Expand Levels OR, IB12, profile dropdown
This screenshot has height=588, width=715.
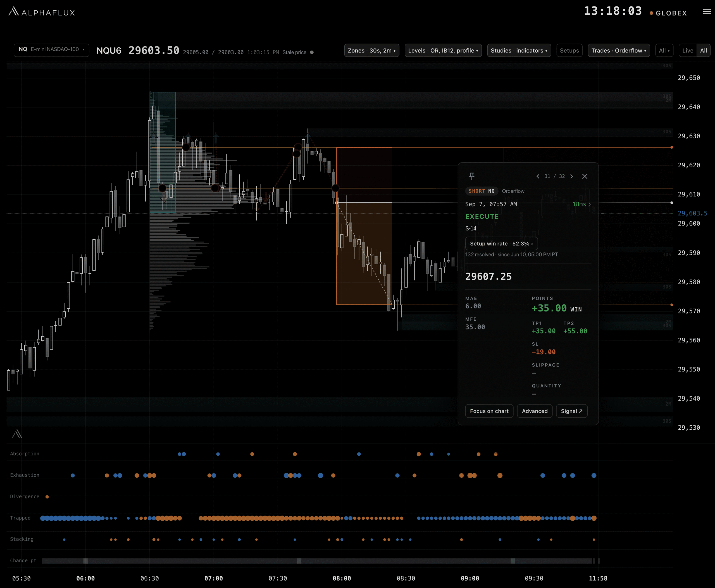pos(443,51)
